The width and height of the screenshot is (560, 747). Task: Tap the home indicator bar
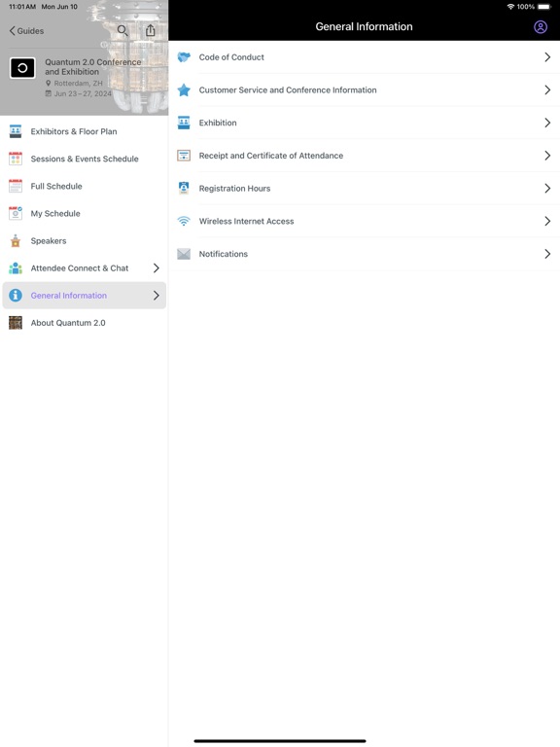pyautogui.click(x=280, y=741)
